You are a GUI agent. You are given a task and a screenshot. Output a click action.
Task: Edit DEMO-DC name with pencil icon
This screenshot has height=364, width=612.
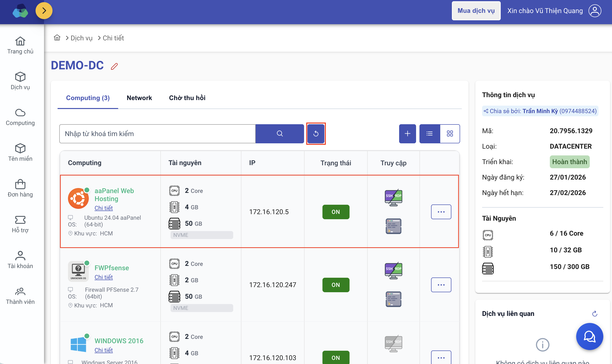pyautogui.click(x=114, y=66)
